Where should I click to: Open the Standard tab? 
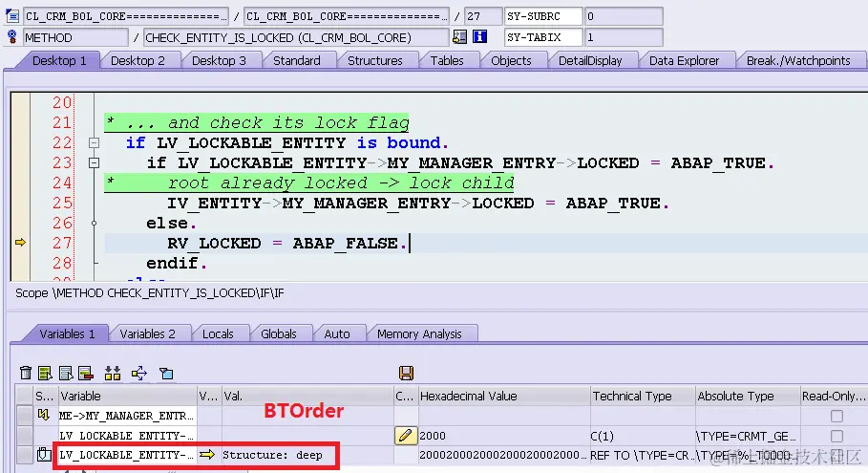[297, 60]
